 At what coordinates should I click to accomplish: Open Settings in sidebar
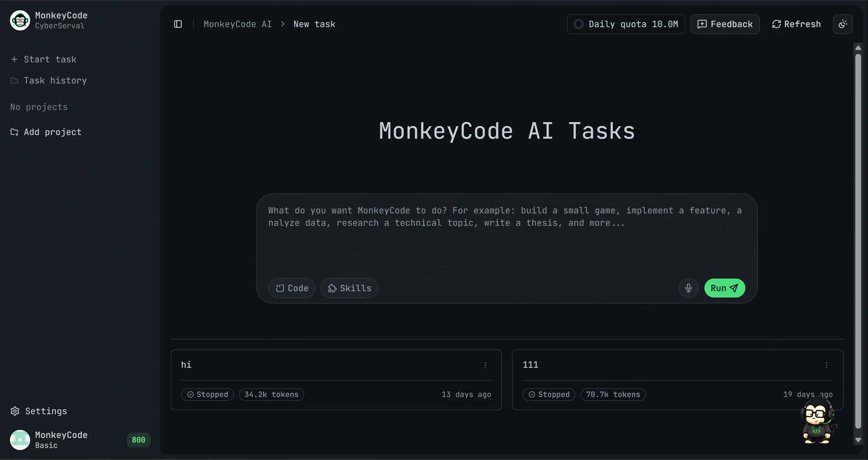coord(39,411)
